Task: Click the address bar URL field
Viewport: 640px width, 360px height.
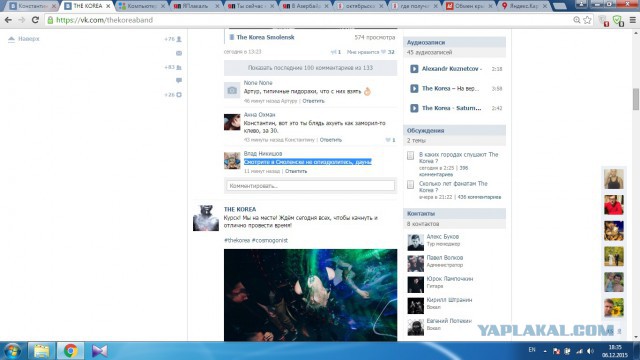Action: (x=306, y=20)
